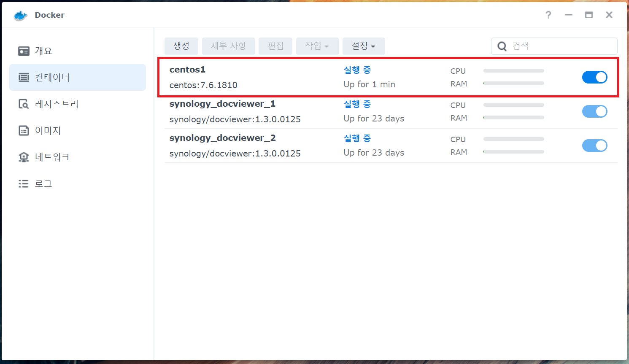Image resolution: width=629 pixels, height=364 pixels.
Task: Select the synology_docviewer_1 container name
Action: click(x=222, y=104)
